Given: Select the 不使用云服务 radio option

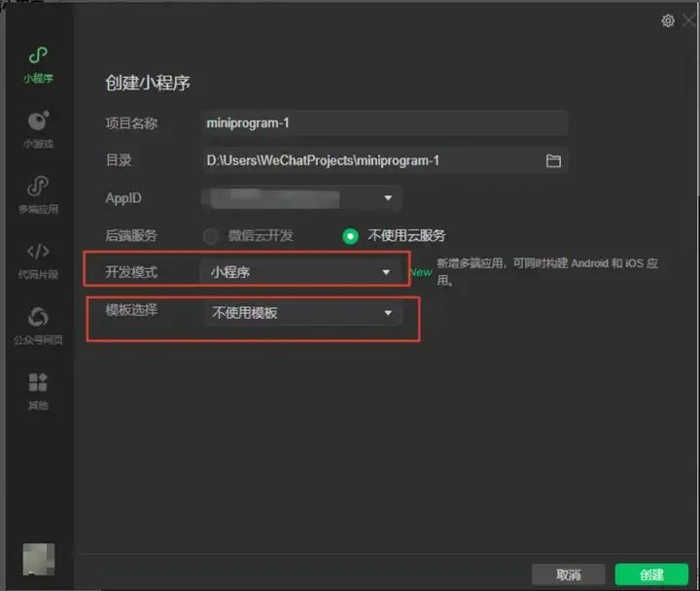Looking at the screenshot, I should [350, 235].
